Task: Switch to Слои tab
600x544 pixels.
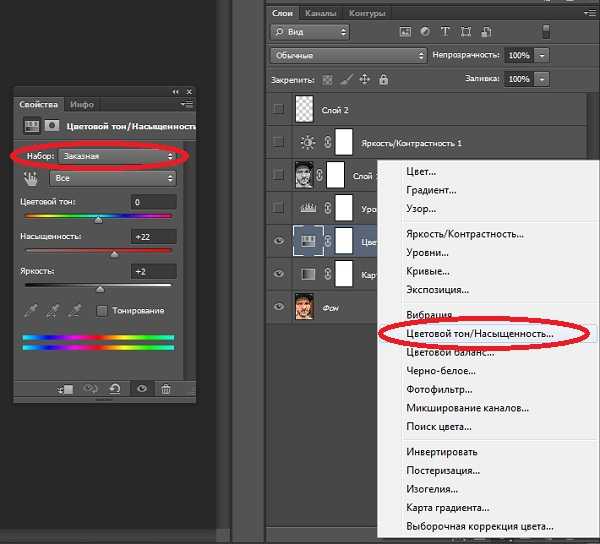Action: coord(282,13)
